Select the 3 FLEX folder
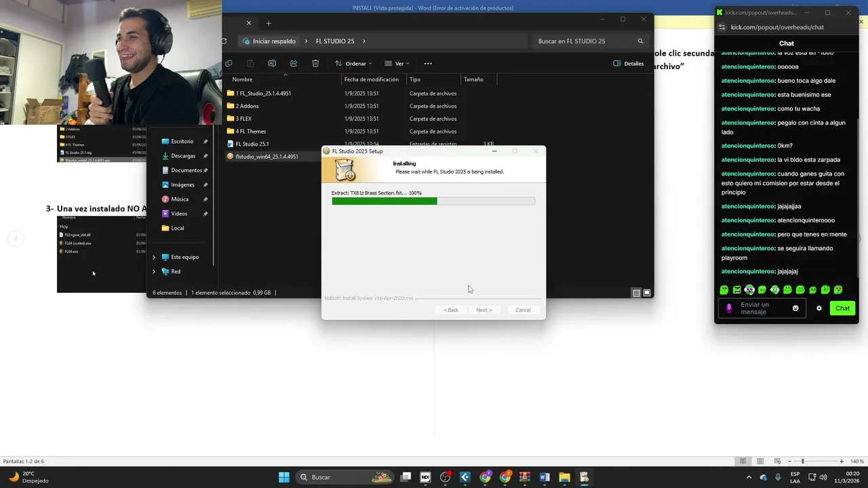The height and width of the screenshot is (488, 868). (x=243, y=119)
